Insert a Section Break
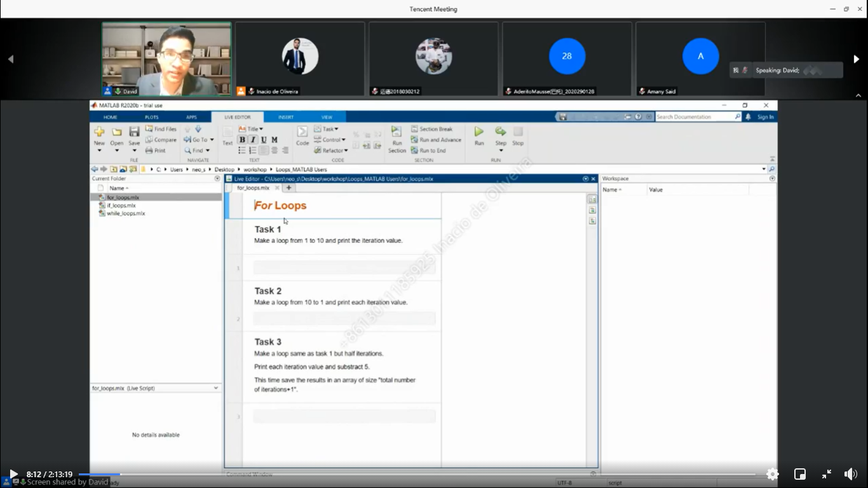This screenshot has height=488, width=868. point(431,129)
